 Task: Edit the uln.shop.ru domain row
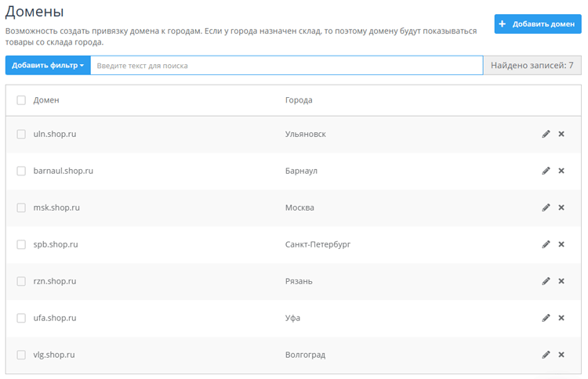pyautogui.click(x=546, y=134)
